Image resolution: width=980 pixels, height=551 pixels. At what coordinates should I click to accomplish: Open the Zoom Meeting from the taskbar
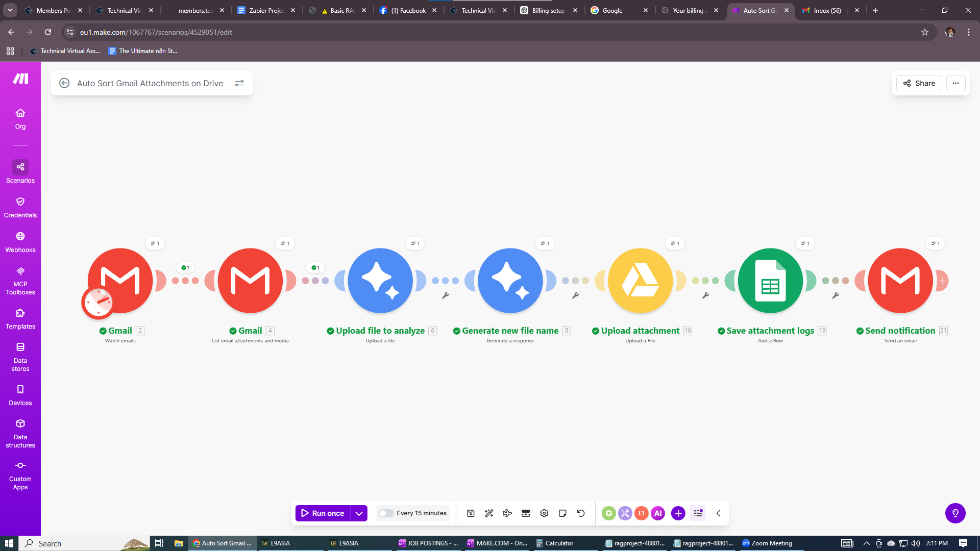pos(766,543)
